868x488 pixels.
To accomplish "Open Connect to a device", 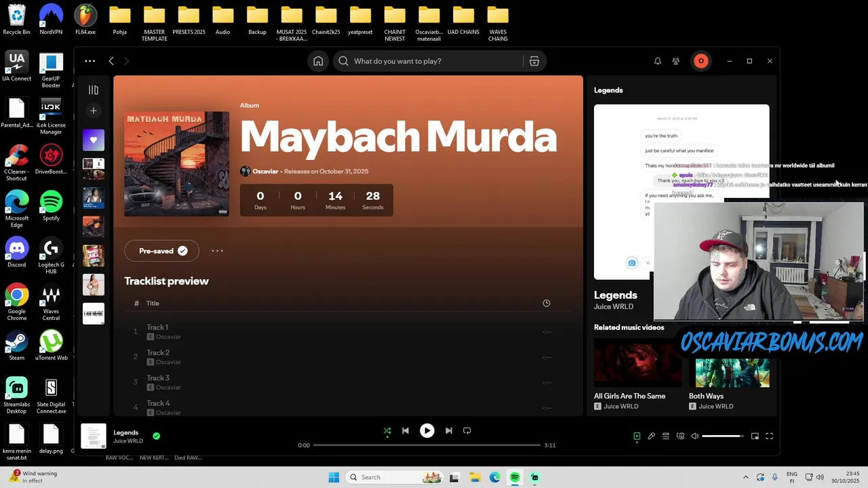I will point(680,436).
